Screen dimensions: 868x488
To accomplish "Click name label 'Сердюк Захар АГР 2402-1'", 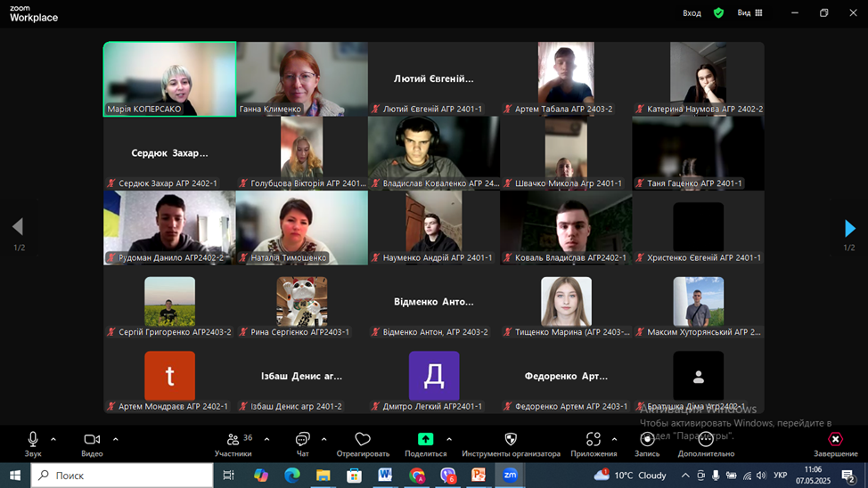I will (x=168, y=183).
